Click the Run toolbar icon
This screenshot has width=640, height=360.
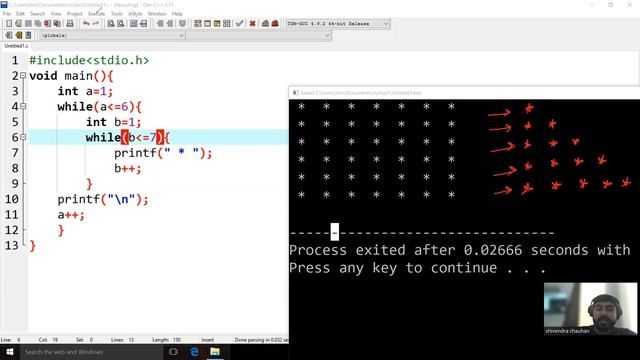[207, 24]
